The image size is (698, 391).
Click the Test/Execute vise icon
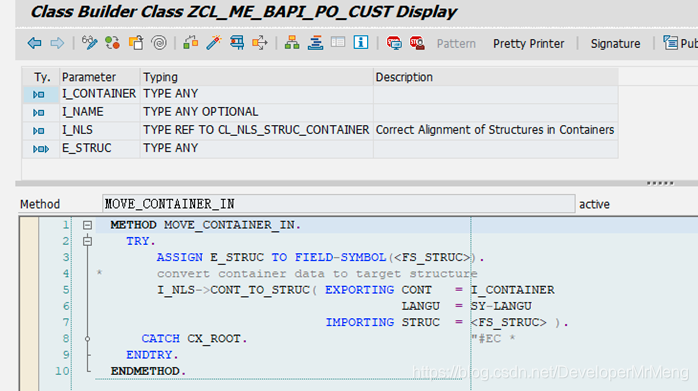237,43
